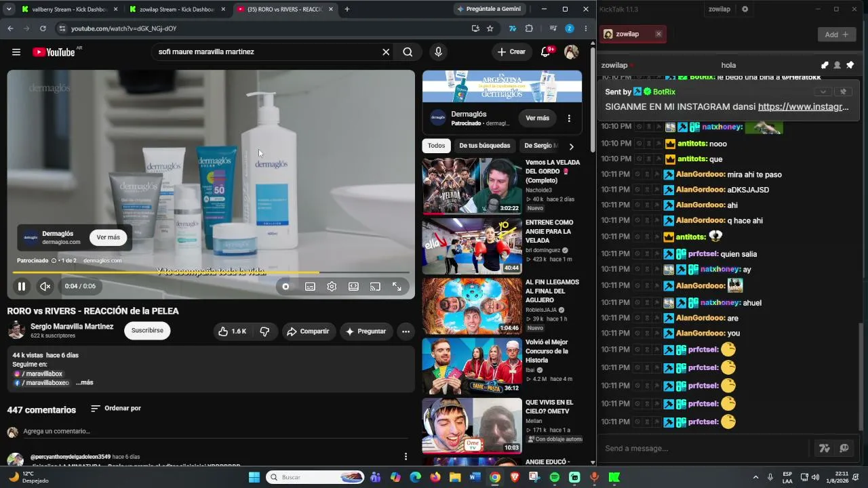Collapse the BotRix pinned message chevron
This screenshot has width=868, height=488.
pyautogui.click(x=823, y=91)
